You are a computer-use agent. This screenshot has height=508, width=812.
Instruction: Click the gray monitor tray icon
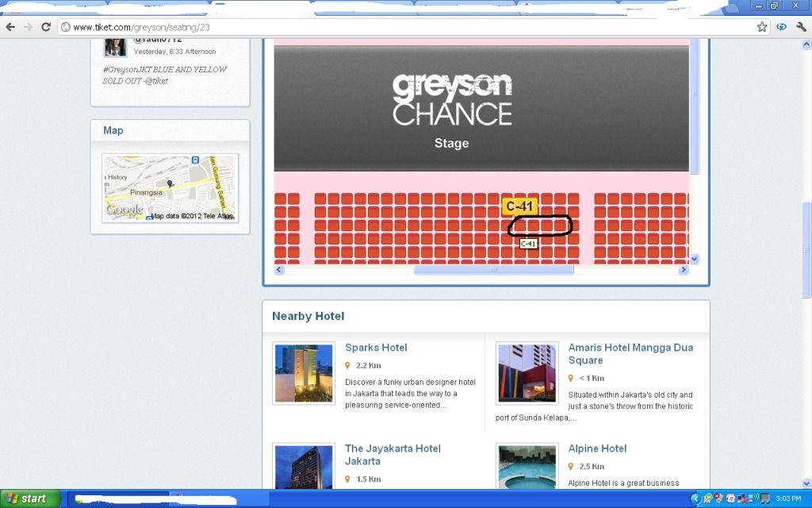point(765,498)
